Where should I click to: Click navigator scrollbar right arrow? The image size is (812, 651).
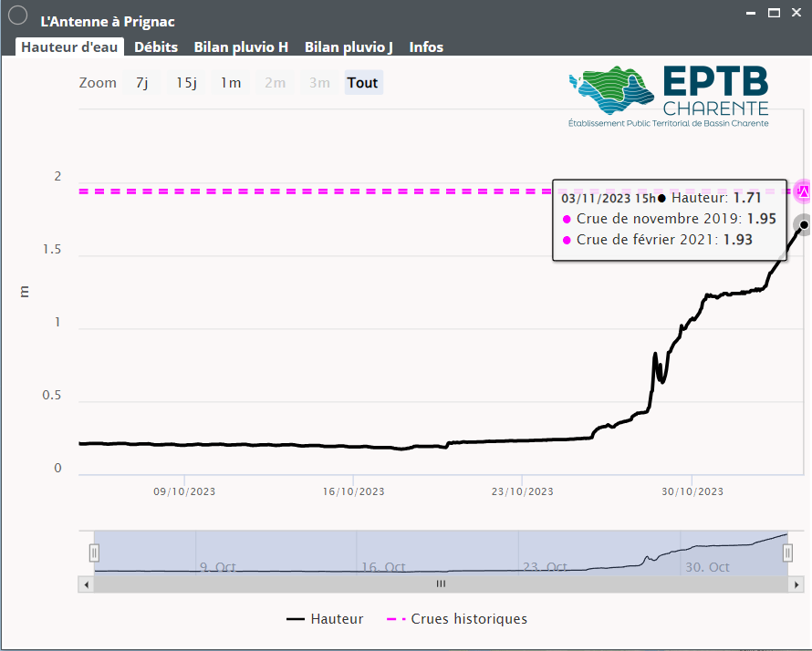pyautogui.click(x=796, y=584)
